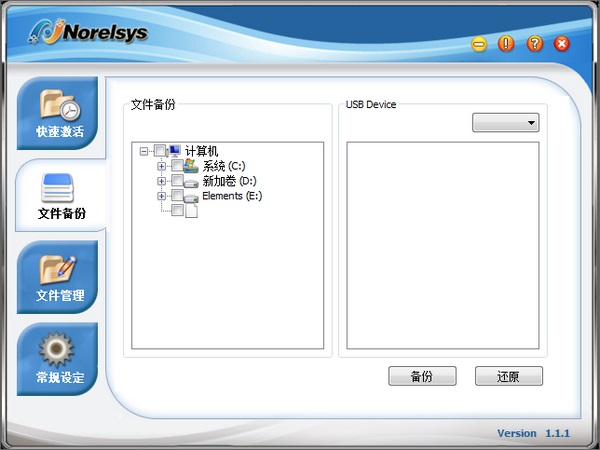
Task: Click the yellow minimize icon in header
Action: pos(479,44)
